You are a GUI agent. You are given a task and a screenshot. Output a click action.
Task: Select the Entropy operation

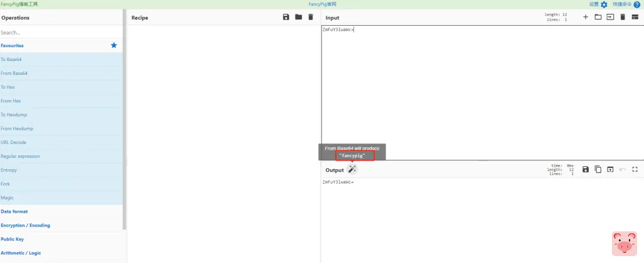61,170
